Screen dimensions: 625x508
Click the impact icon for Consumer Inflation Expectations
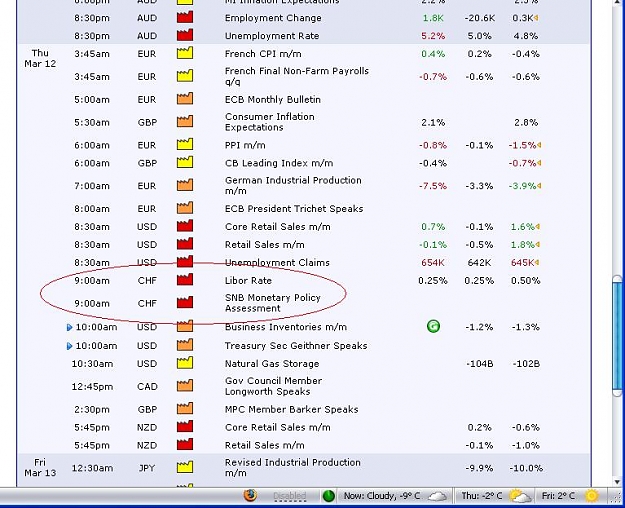coord(185,121)
